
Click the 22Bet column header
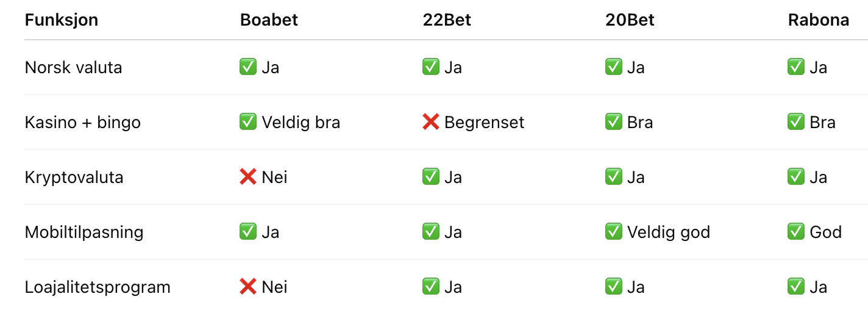447,20
